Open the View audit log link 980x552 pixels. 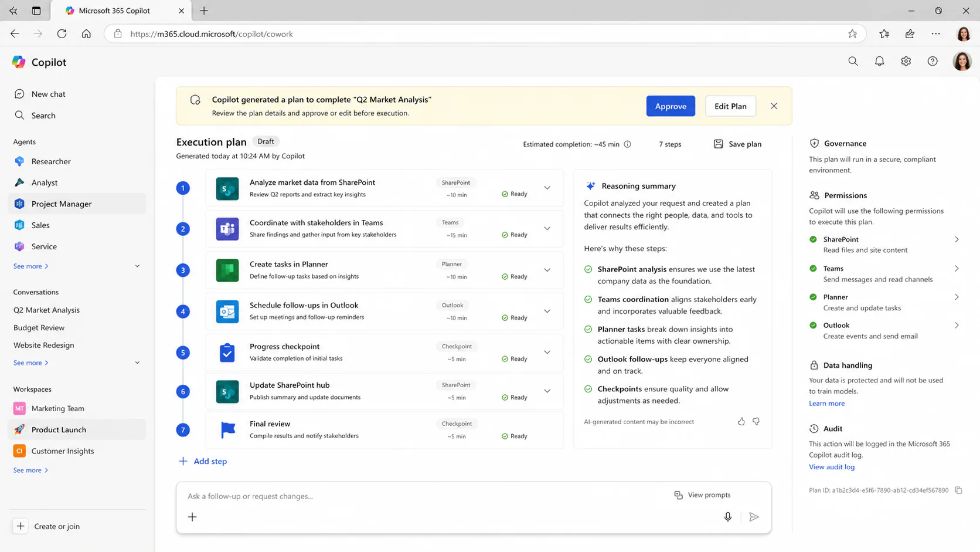pos(832,467)
